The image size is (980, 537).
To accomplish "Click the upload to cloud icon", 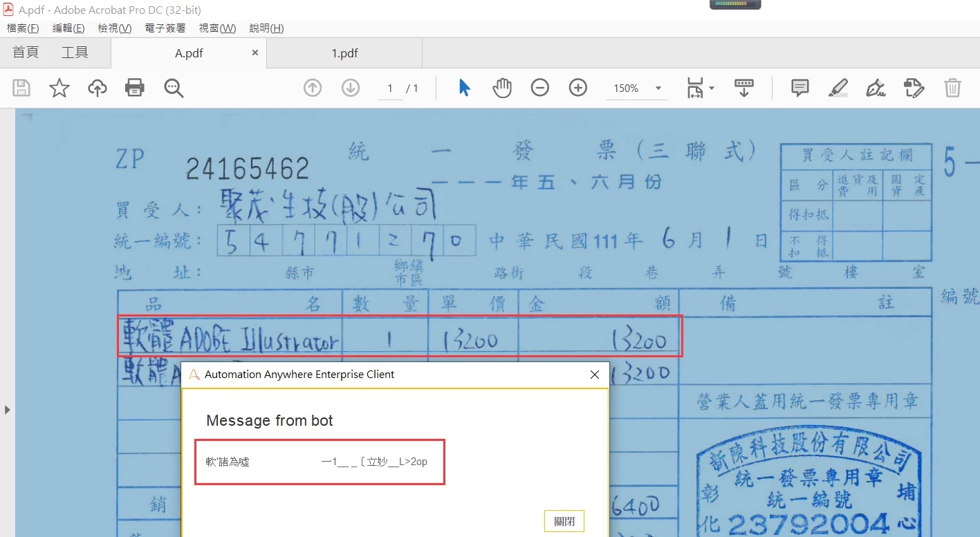I will point(98,88).
